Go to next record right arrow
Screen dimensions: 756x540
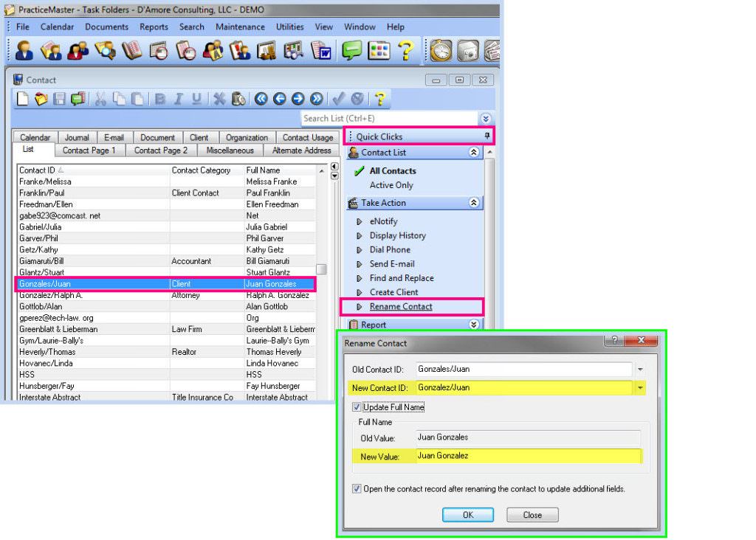coord(298,99)
